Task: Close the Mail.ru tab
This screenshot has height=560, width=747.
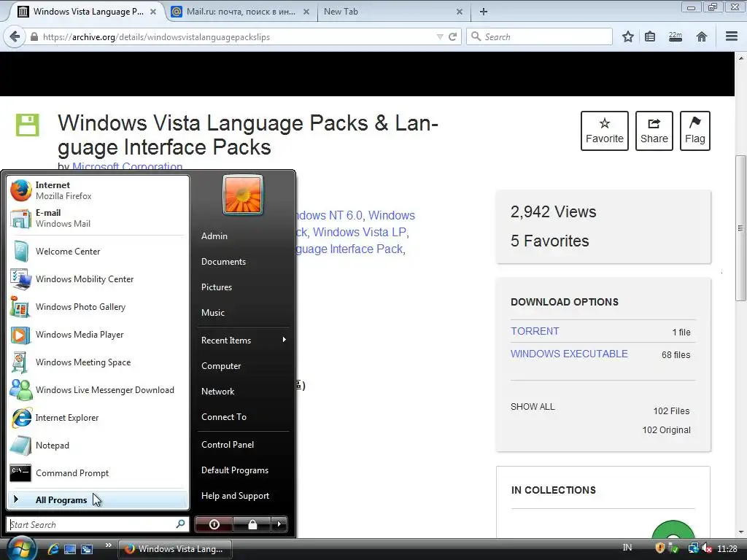Action: click(x=306, y=12)
